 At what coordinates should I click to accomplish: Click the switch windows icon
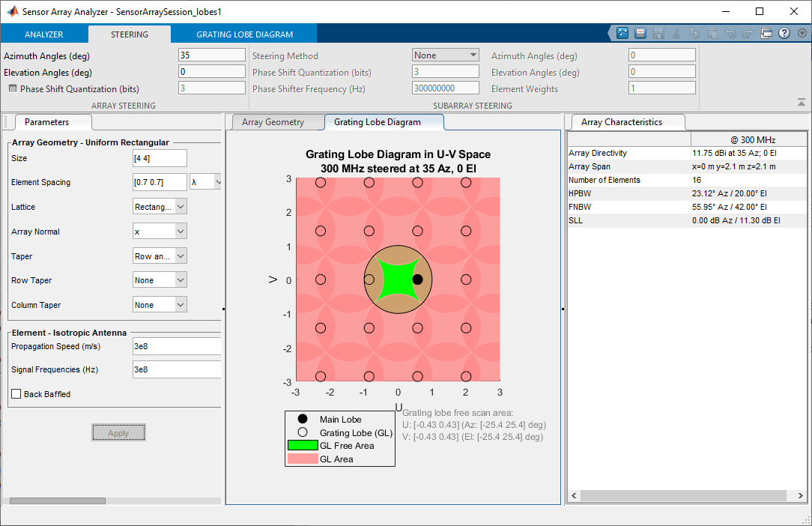[766, 33]
